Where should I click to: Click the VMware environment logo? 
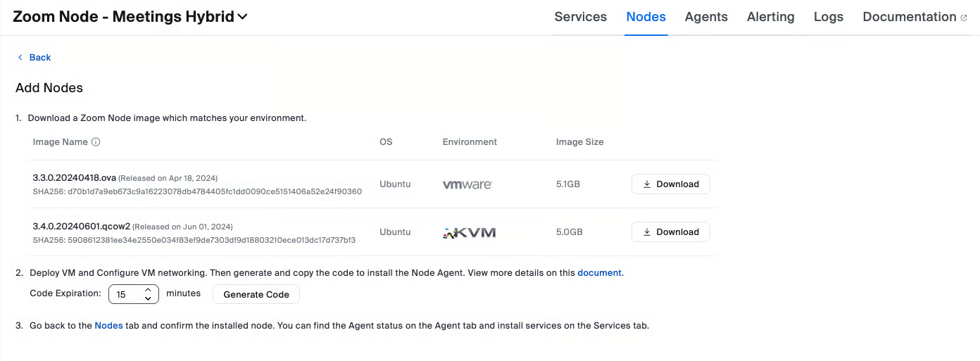[x=467, y=184]
